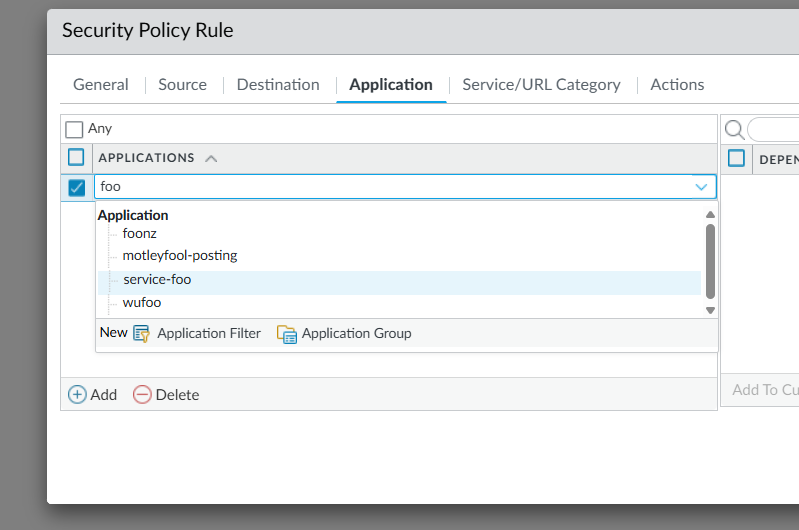799x530 pixels.
Task: Choose motleyfool-posting from the dropdown list
Action: tap(180, 256)
